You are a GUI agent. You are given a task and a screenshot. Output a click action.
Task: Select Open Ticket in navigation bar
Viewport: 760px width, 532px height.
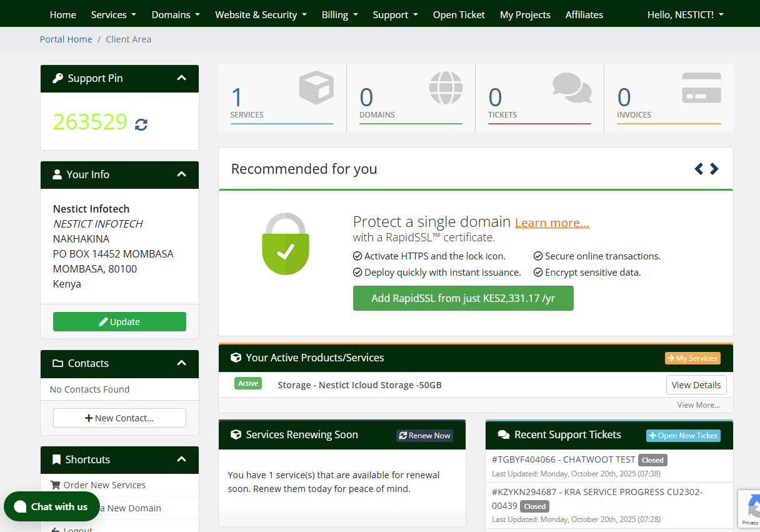(x=459, y=14)
